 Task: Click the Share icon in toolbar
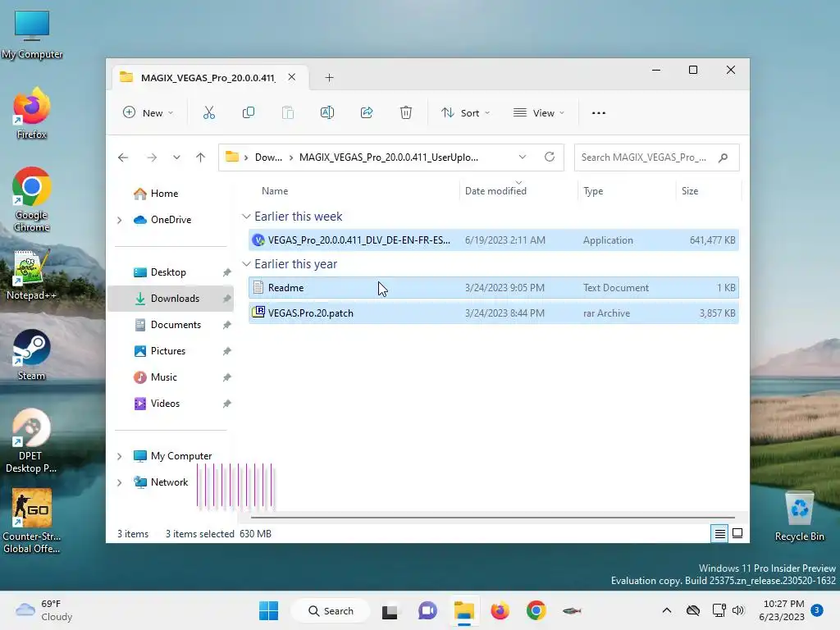click(x=367, y=112)
